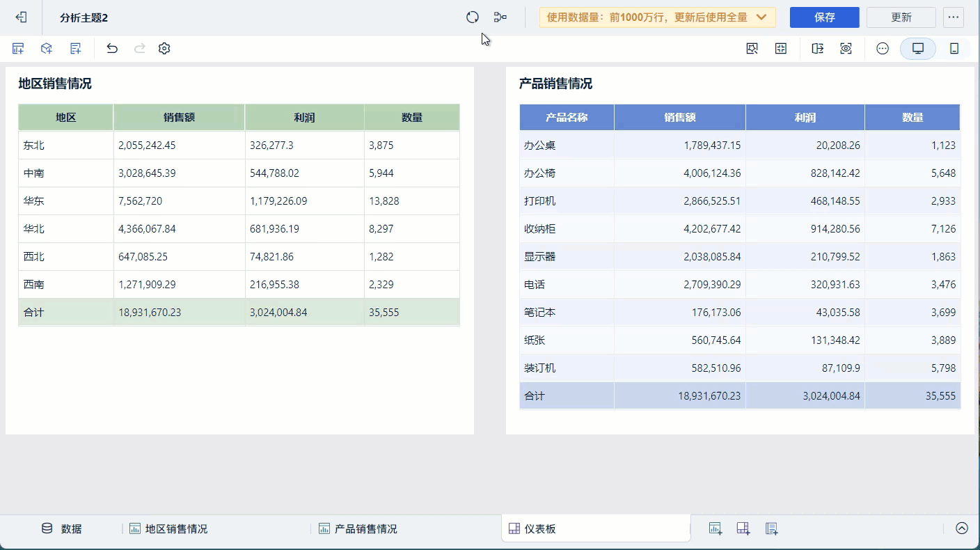The image size is (980, 550).
Task: Click the fit-to-grid layout icon
Action: [781, 48]
